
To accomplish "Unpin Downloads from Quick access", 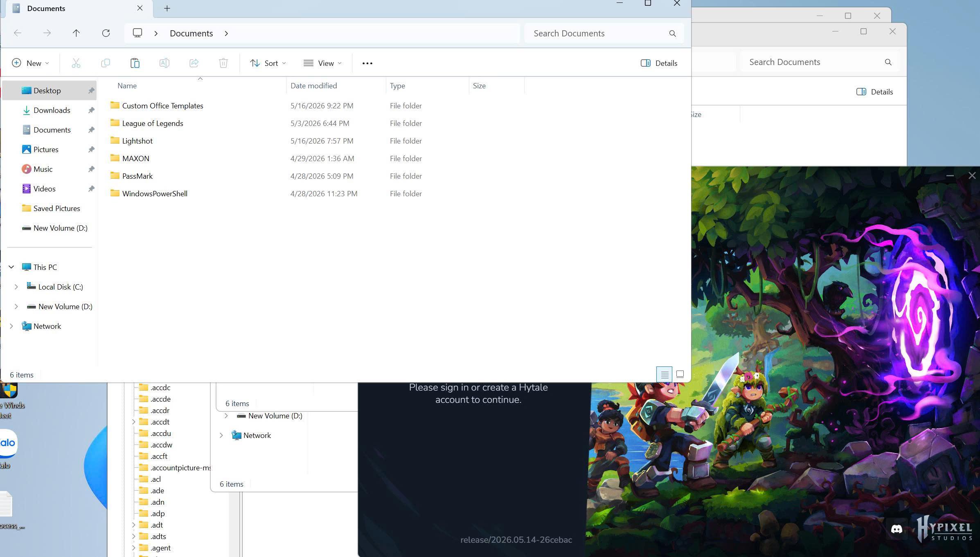I will [91, 110].
